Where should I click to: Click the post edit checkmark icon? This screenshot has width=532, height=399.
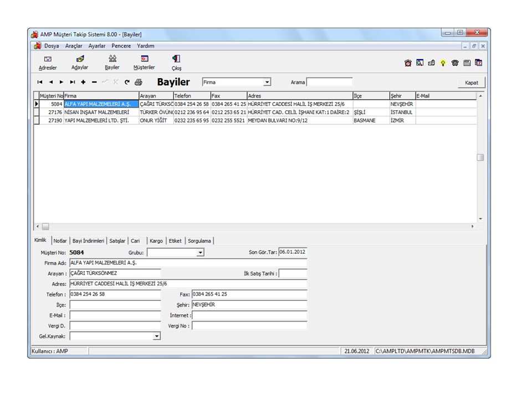(105, 82)
